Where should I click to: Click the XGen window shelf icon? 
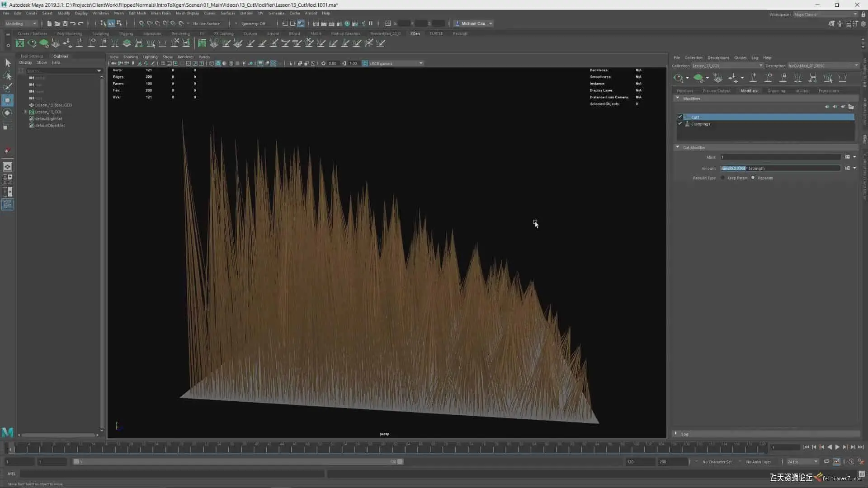tap(20, 43)
